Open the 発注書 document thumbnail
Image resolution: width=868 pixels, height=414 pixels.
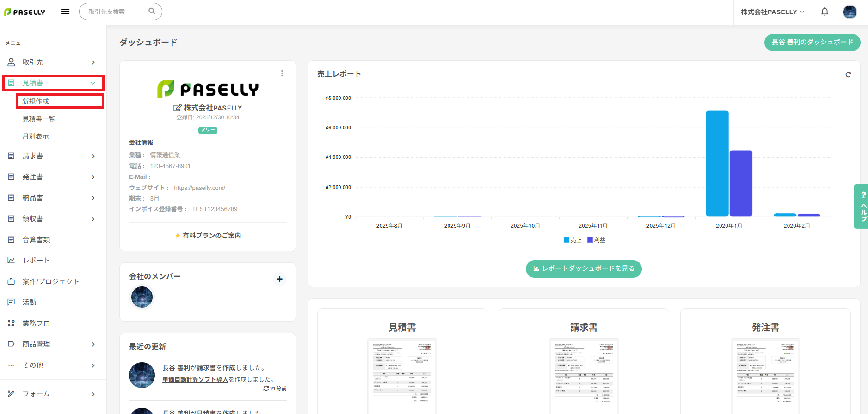point(765,376)
